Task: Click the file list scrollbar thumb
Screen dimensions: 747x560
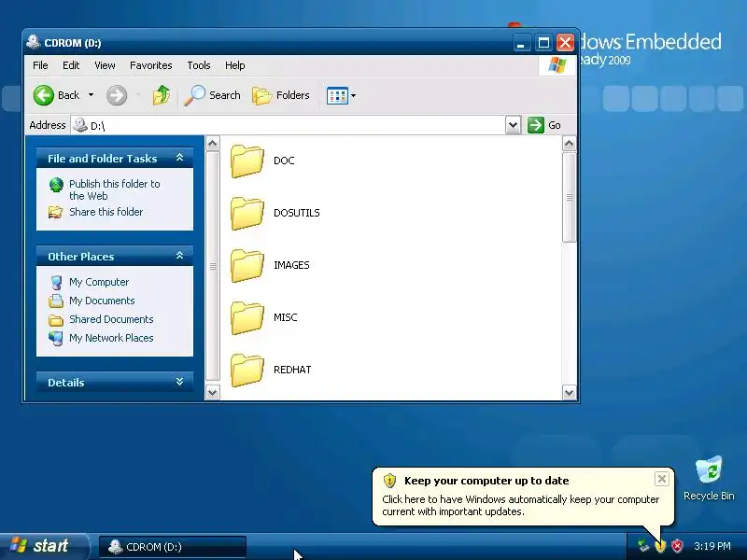Action: pos(570,197)
